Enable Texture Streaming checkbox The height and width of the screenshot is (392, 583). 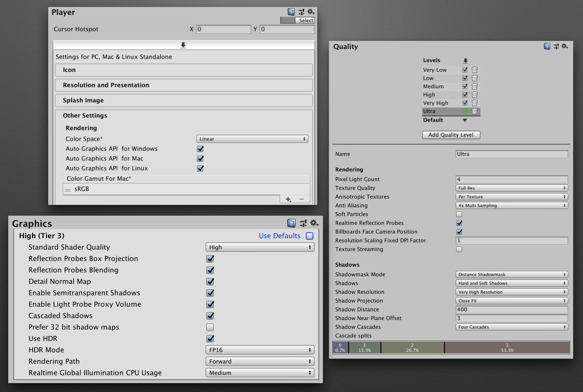pyautogui.click(x=459, y=249)
